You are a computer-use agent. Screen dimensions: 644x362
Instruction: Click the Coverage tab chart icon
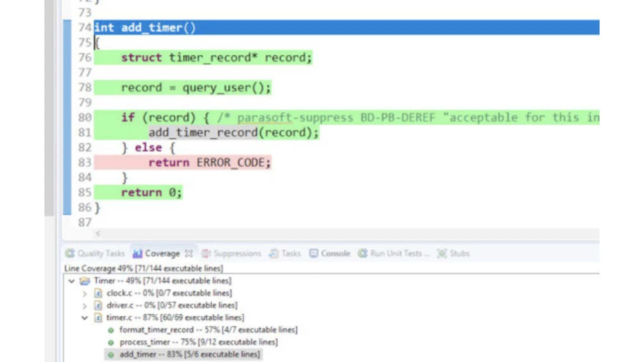(x=137, y=253)
